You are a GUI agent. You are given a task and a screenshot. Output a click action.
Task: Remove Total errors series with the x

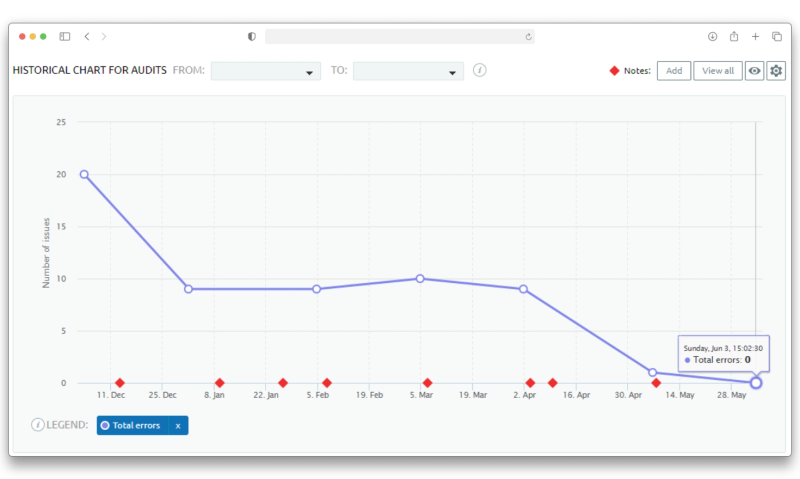tap(178, 425)
